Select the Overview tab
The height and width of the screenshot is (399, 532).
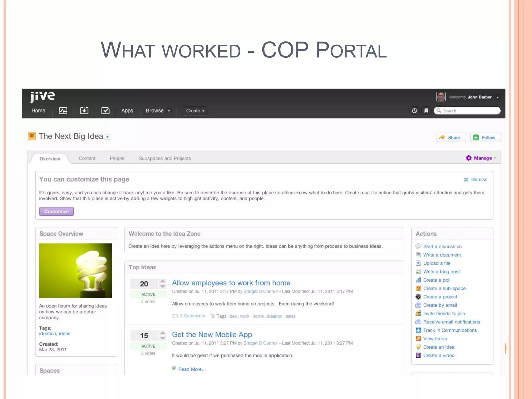point(50,158)
